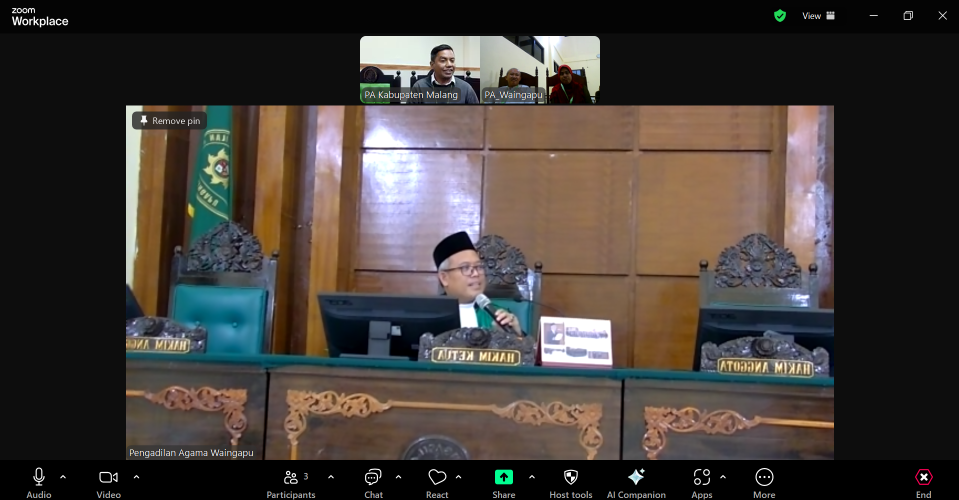Open the Apps menu
The width and height of the screenshot is (959, 500).
702,482
